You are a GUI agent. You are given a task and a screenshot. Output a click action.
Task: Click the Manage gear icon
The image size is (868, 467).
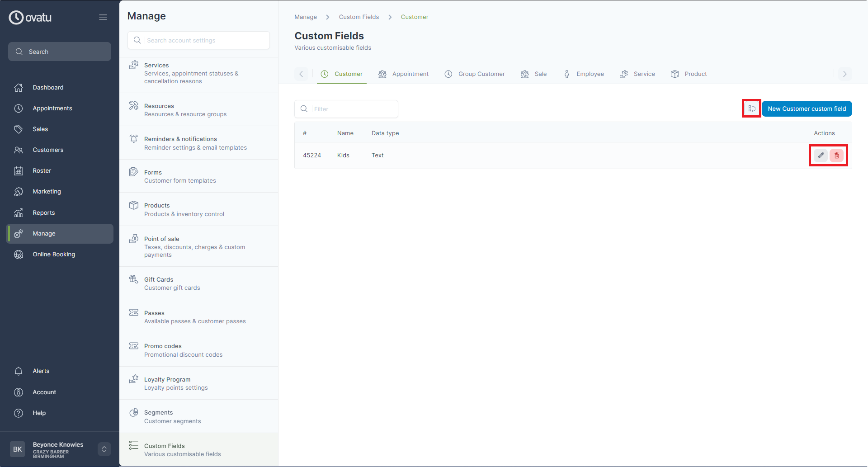[19, 234]
